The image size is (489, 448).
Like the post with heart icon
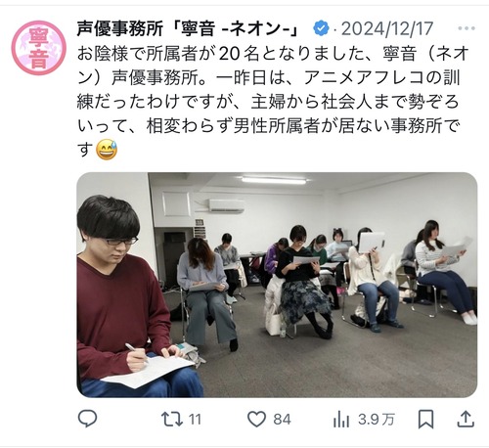256,420
